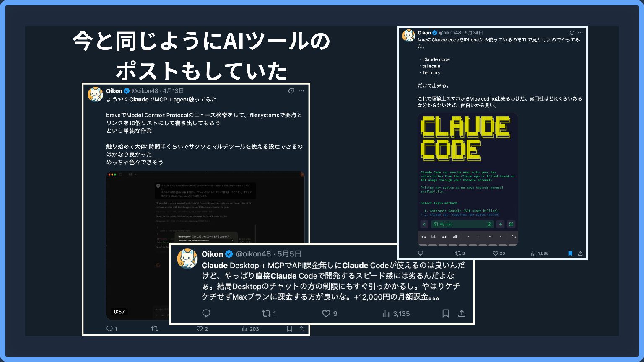Click the verified badge on the 4月13日 post
Screen dimensions: 644x362
click(127, 91)
